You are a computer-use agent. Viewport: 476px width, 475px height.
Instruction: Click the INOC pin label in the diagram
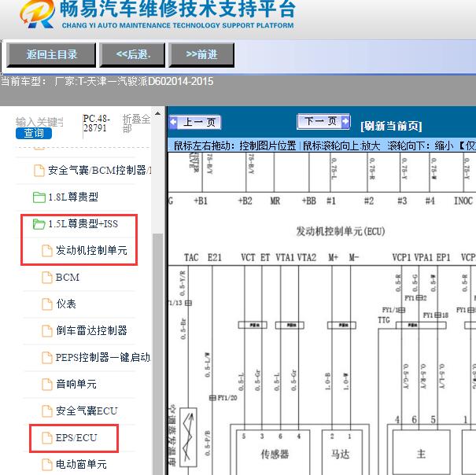pos(463,201)
